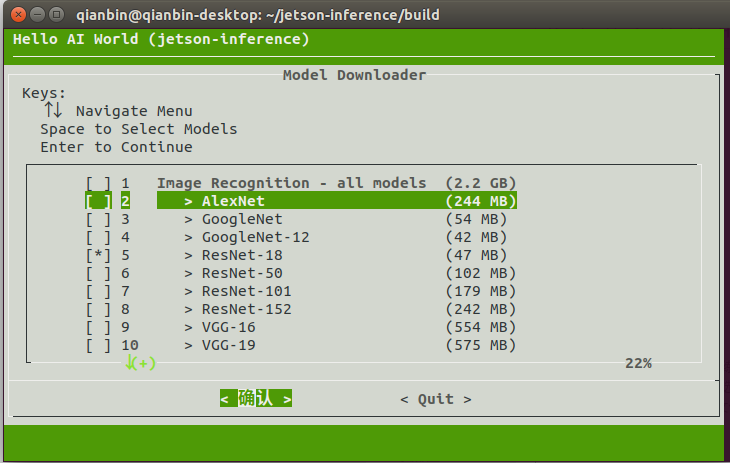Viewport: 730px width, 463px height.
Task: Click the Model Downloader dialog title
Action: pyautogui.click(x=354, y=75)
